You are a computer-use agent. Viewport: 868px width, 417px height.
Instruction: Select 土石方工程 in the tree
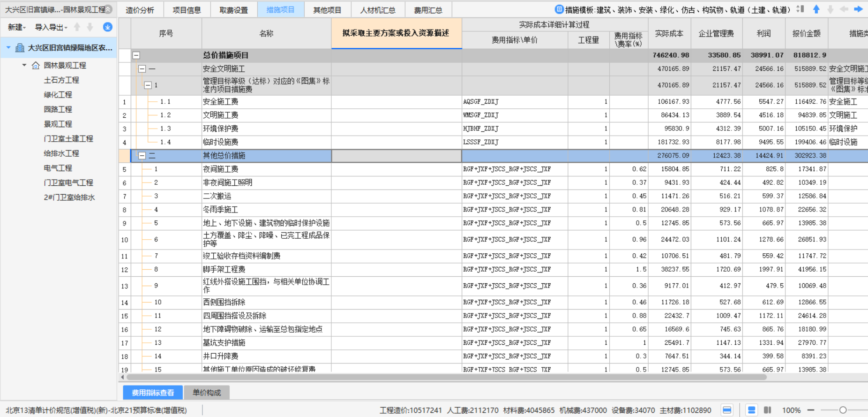61,80
